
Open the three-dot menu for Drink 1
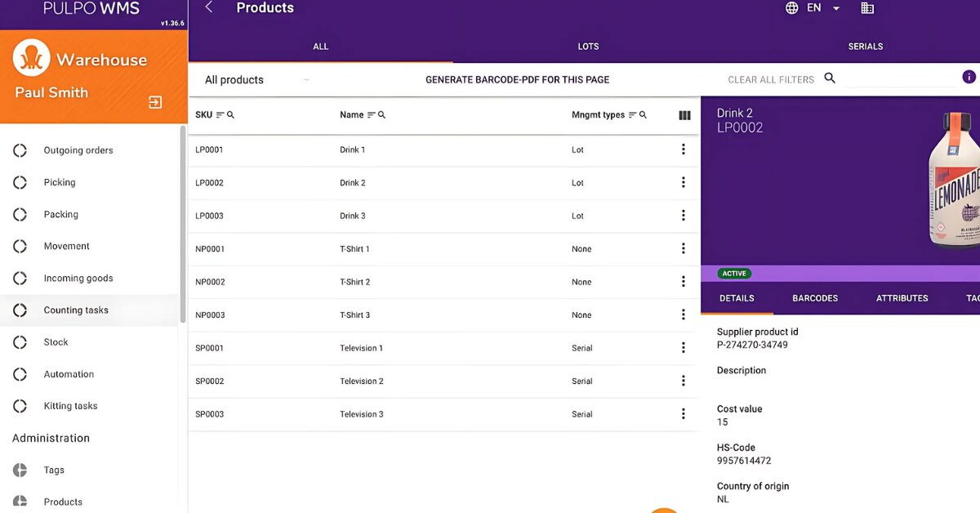[684, 149]
